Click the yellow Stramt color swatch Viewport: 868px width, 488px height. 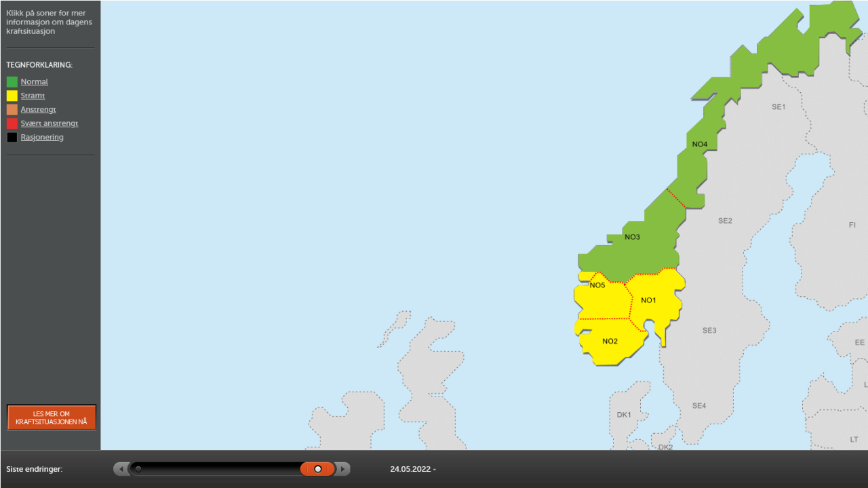click(11, 96)
